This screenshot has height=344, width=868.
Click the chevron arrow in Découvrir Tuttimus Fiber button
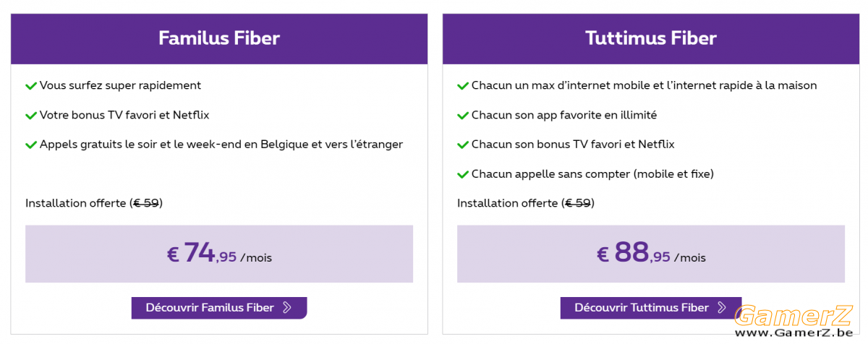[721, 308]
